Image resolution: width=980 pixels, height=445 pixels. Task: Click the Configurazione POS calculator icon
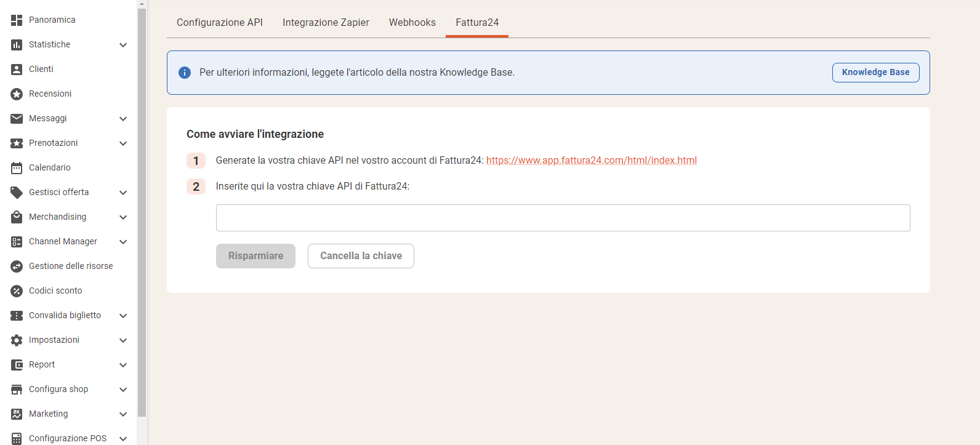(17, 439)
